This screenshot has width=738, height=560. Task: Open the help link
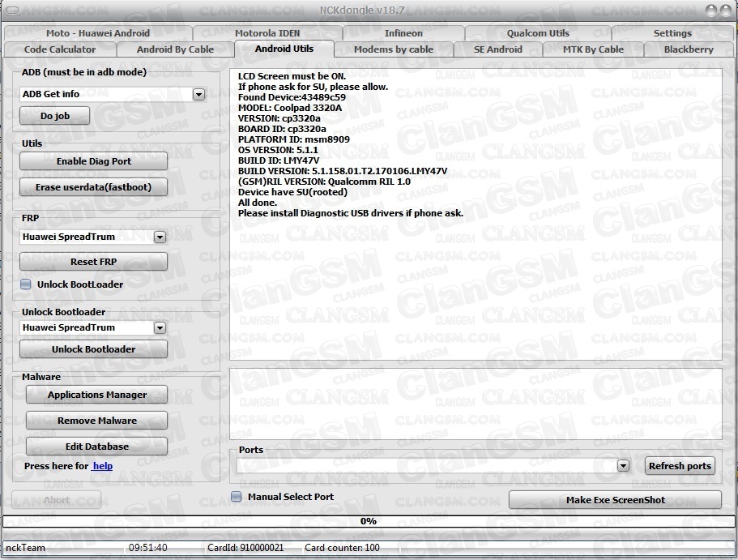tap(103, 466)
